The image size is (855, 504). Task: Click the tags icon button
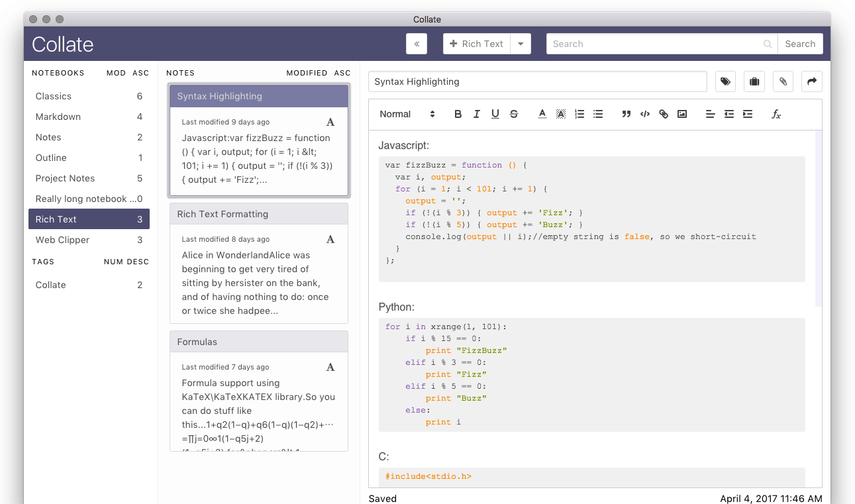pos(725,81)
